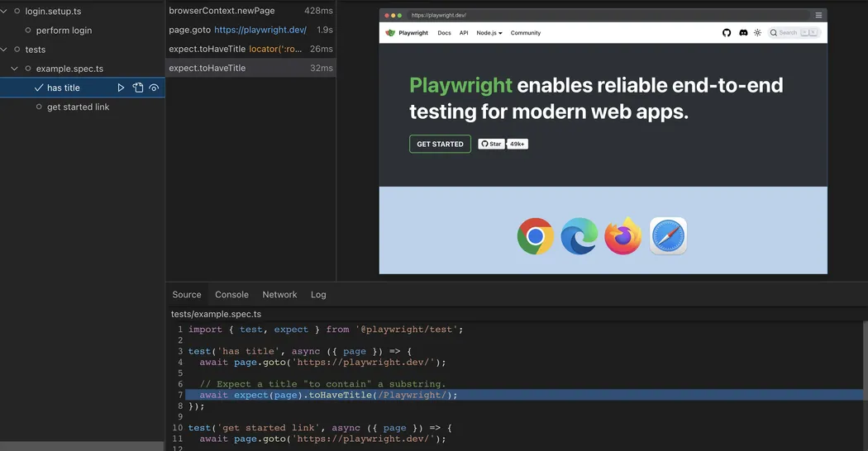Open the Discord icon link
The width and height of the screenshot is (868, 451).
(x=743, y=33)
